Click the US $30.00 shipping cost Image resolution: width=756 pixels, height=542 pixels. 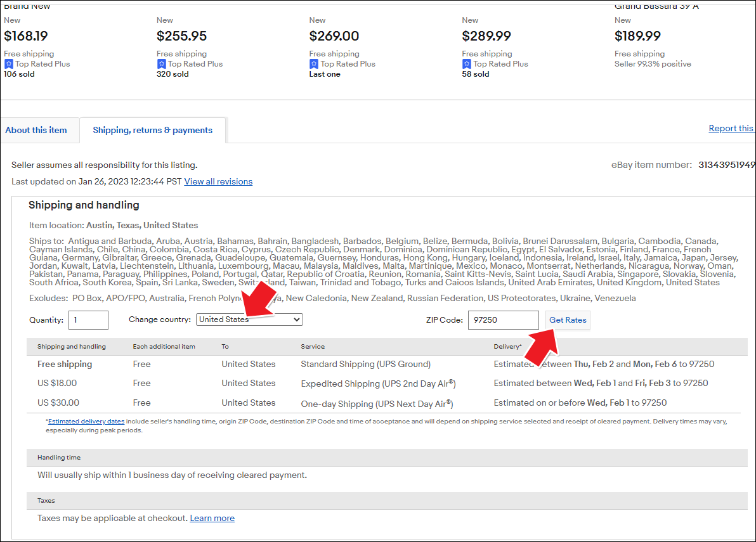pos(58,403)
